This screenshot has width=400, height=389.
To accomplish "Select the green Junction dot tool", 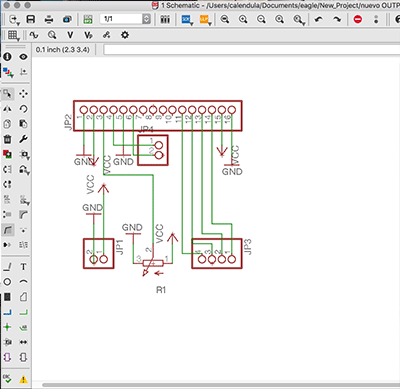I will coord(7,327).
